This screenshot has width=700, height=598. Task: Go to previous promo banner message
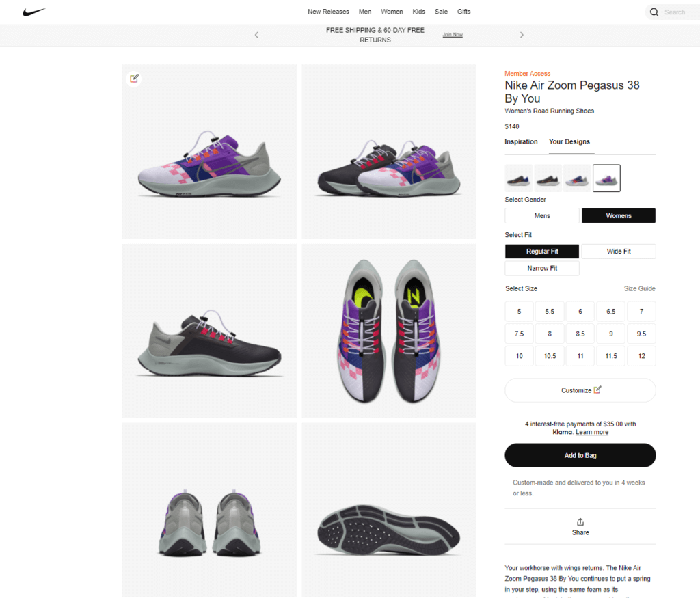(x=256, y=35)
